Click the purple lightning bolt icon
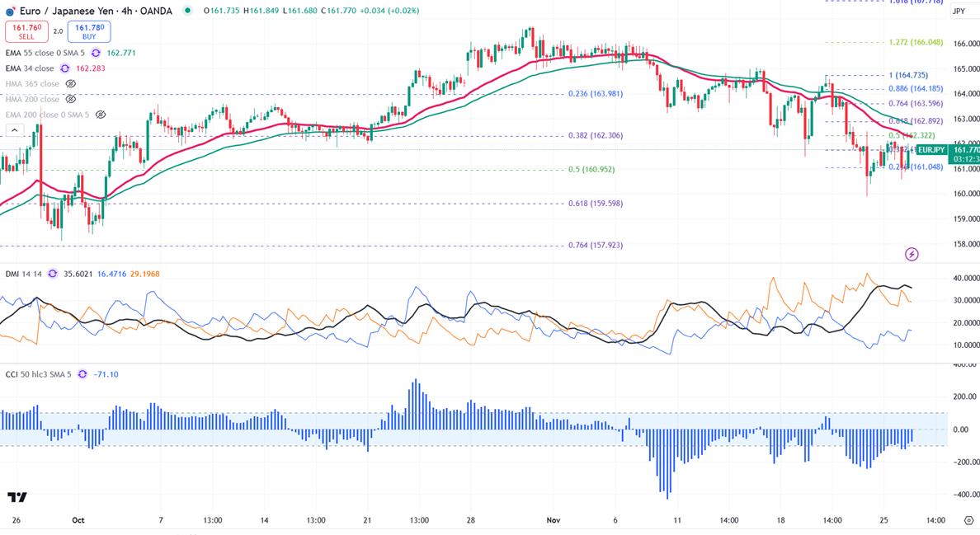Viewport: 980px width, 535px height. [x=912, y=254]
